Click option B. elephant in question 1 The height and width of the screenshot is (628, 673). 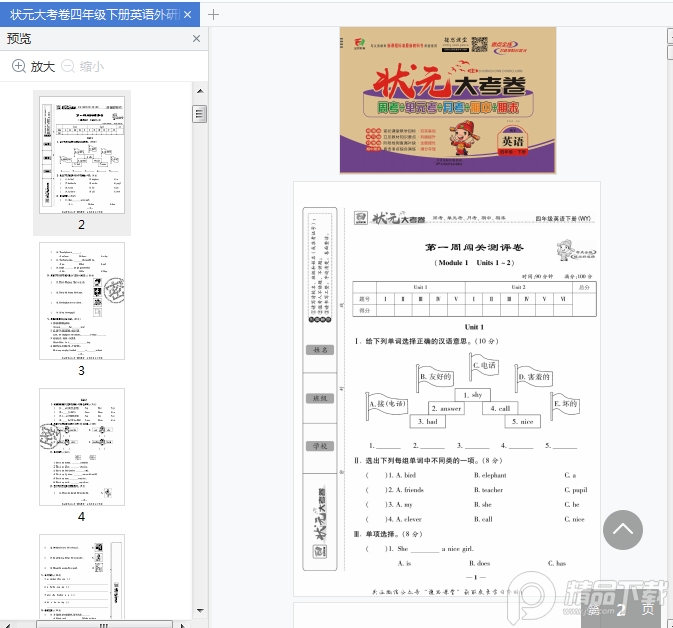490,475
